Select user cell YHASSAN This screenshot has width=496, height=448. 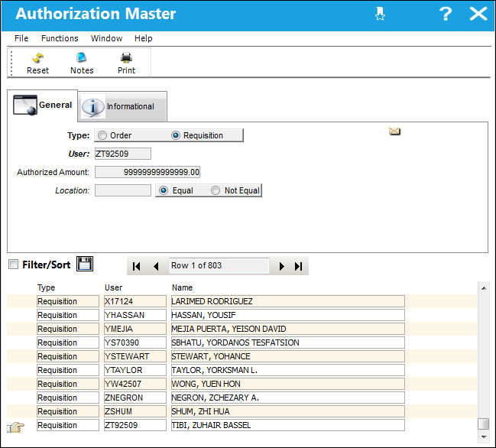pos(135,315)
